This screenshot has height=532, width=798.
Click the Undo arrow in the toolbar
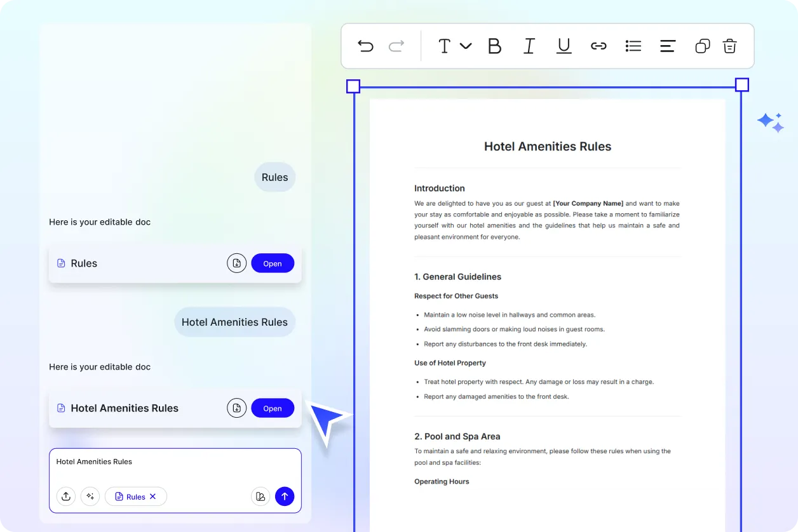coord(365,46)
